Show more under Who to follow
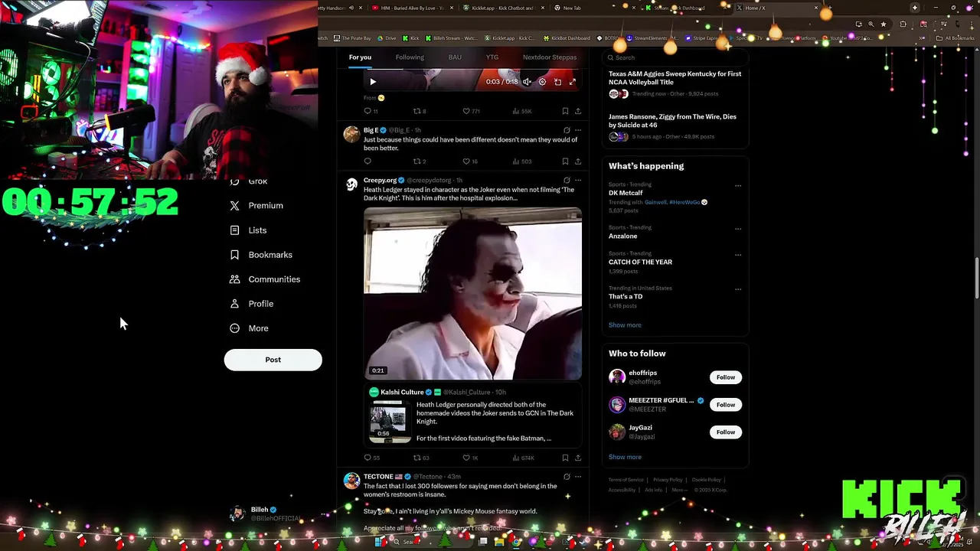Screen dimensions: 980x551 (625, 457)
